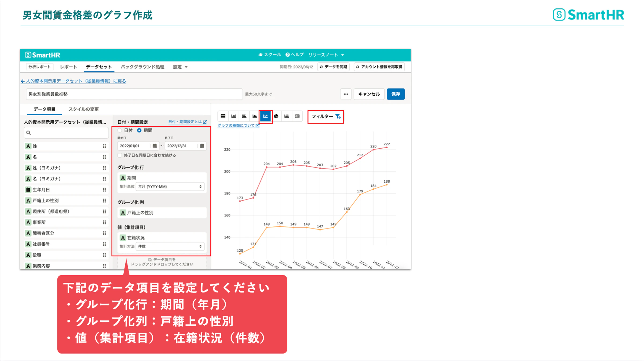The image size is (644, 361).
Task: Click the SmartHR logo in the app header
Action: pos(42,55)
